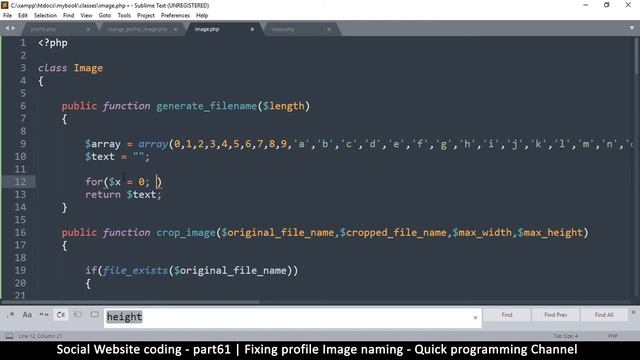Image resolution: width=640 pixels, height=360 pixels.
Task: Toggle whole word matching option
Action: click(x=44, y=315)
